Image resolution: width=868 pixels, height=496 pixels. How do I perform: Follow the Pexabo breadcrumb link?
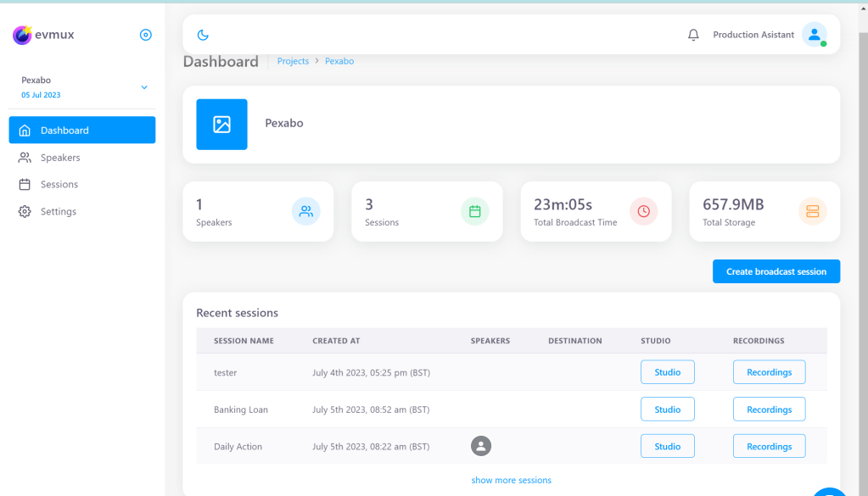pyautogui.click(x=339, y=61)
